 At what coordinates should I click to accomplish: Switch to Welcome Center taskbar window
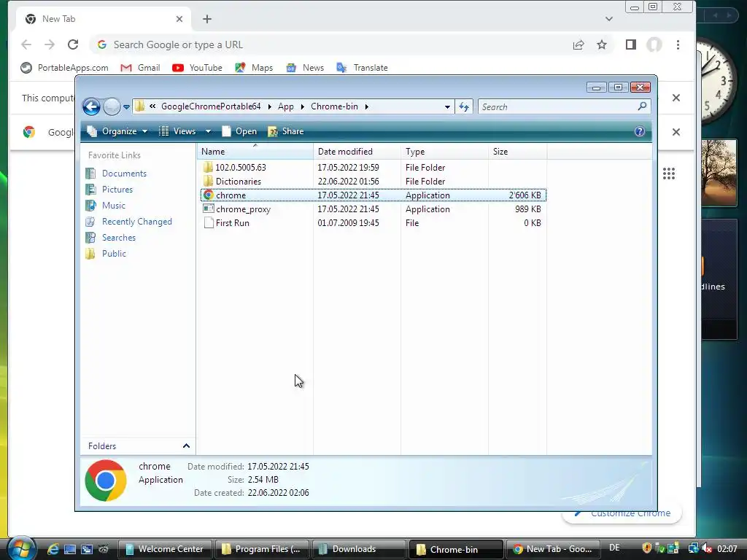(x=166, y=549)
